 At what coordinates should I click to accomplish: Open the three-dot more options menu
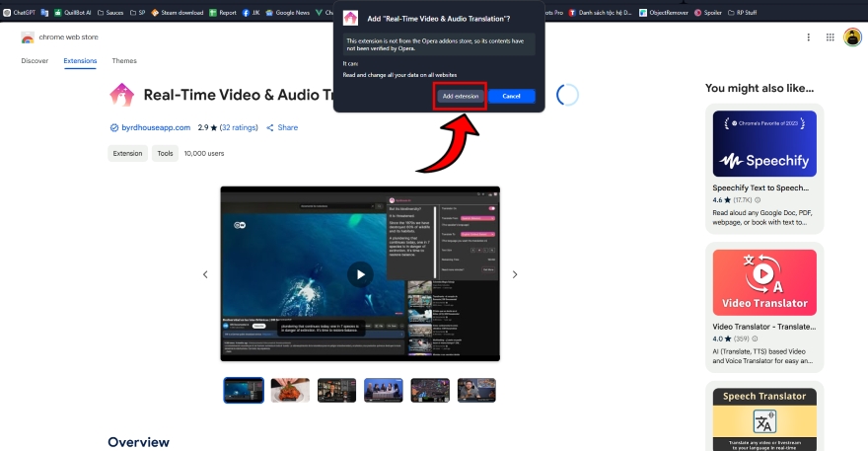click(808, 38)
